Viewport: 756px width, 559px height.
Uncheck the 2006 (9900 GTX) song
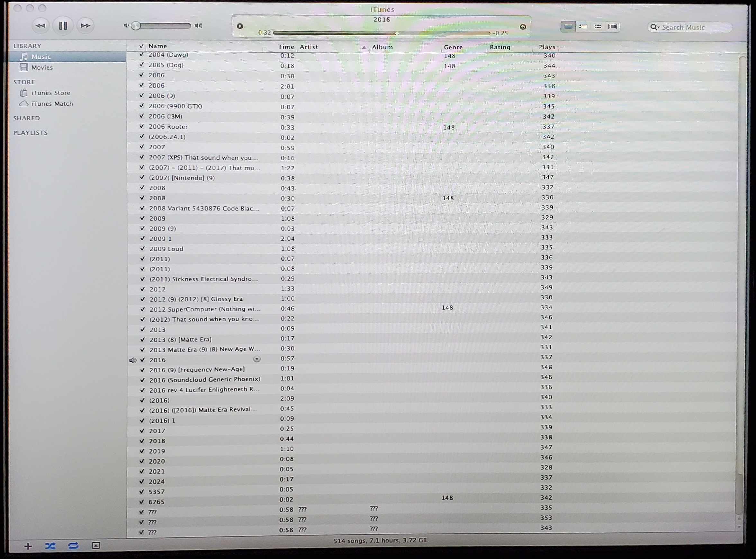click(142, 106)
